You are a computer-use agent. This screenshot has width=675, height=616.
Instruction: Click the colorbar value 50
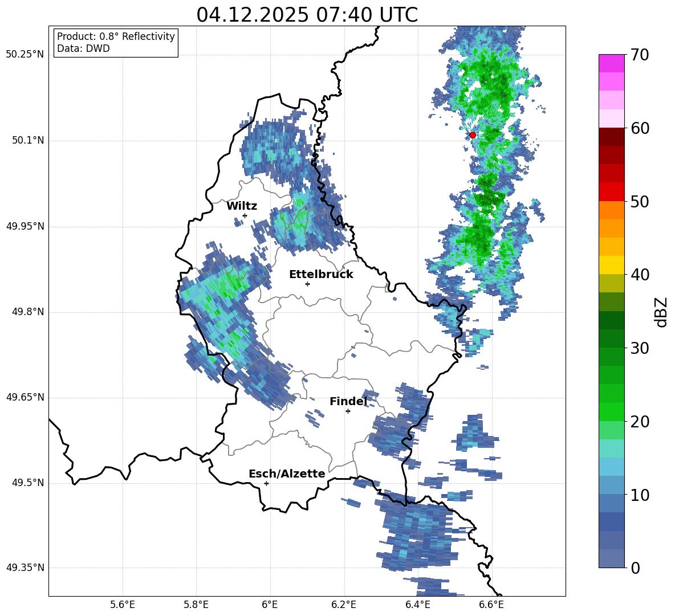(x=640, y=201)
